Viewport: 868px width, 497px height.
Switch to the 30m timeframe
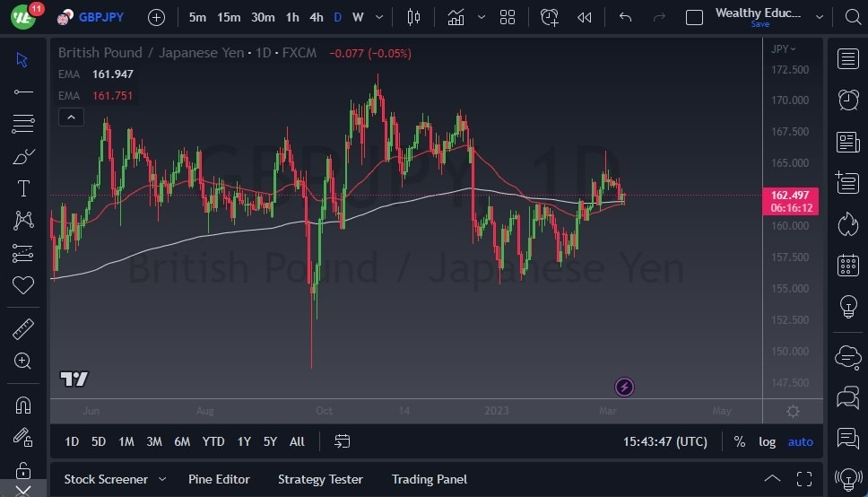263,17
